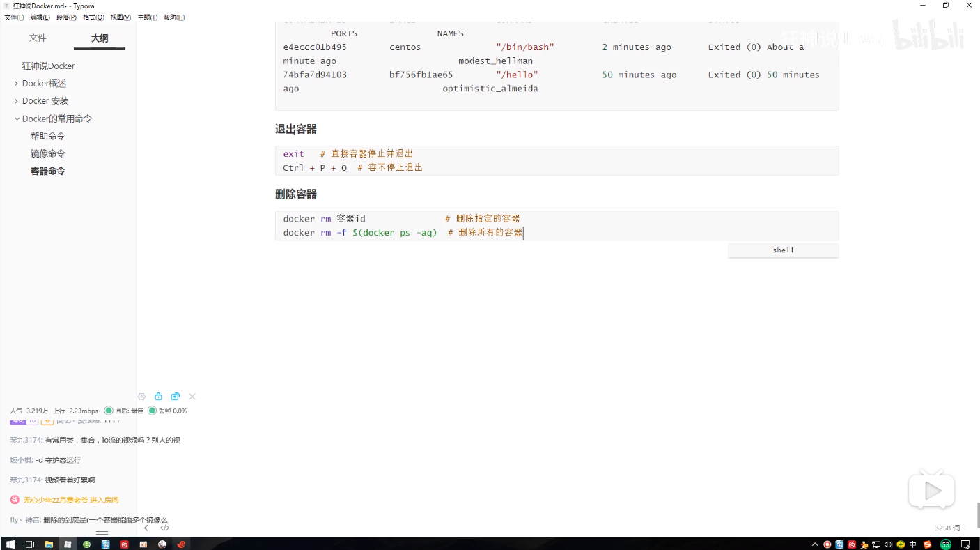This screenshot has width=980, height=550.
Task: Click the 删除容器 heading
Action: pos(296,194)
